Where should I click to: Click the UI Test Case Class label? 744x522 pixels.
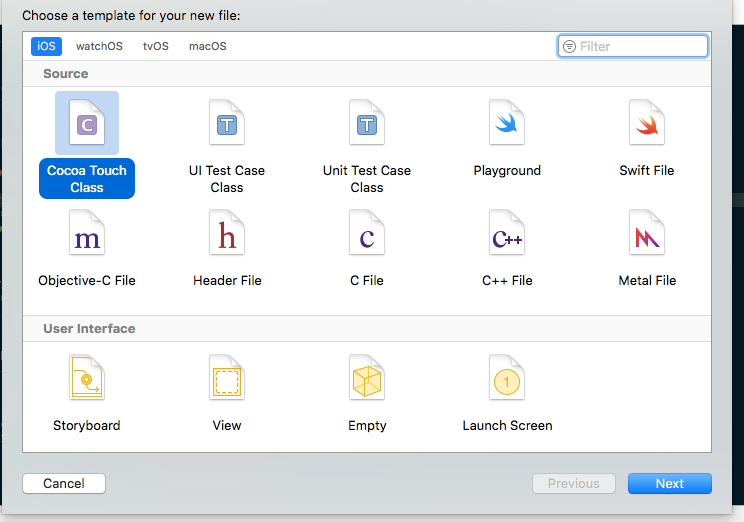point(227,179)
